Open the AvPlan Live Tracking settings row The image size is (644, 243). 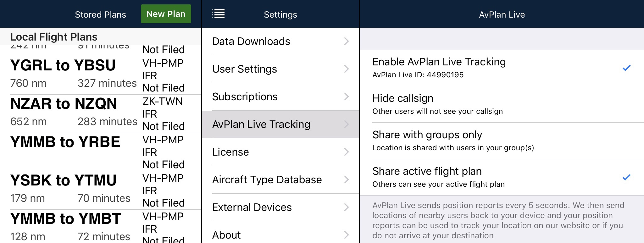(x=280, y=124)
